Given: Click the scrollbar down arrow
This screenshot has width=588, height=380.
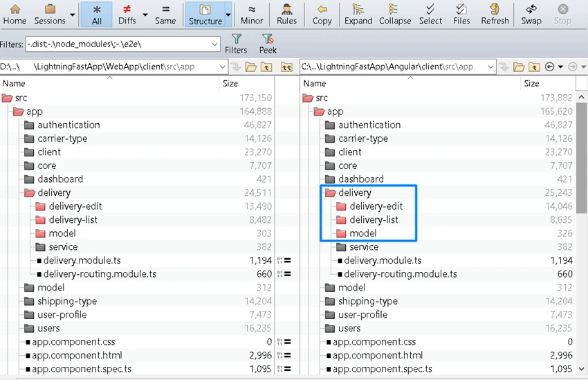Looking at the screenshot, I should pos(581,369).
